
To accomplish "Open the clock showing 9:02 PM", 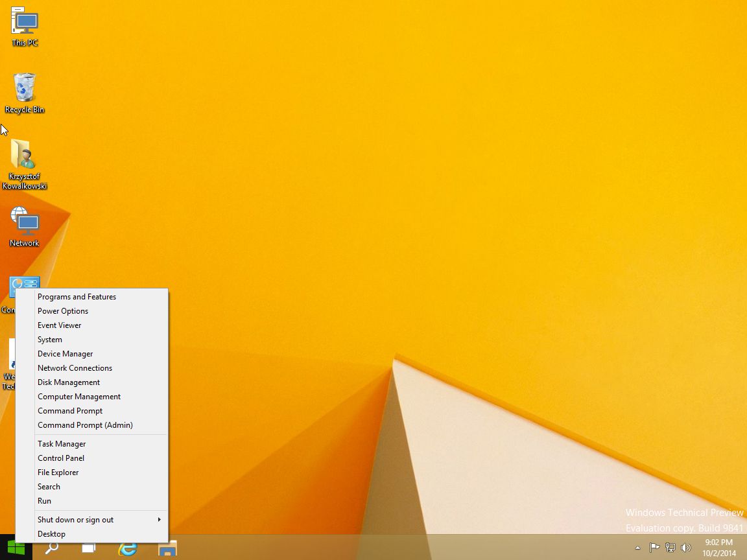I will [719, 548].
